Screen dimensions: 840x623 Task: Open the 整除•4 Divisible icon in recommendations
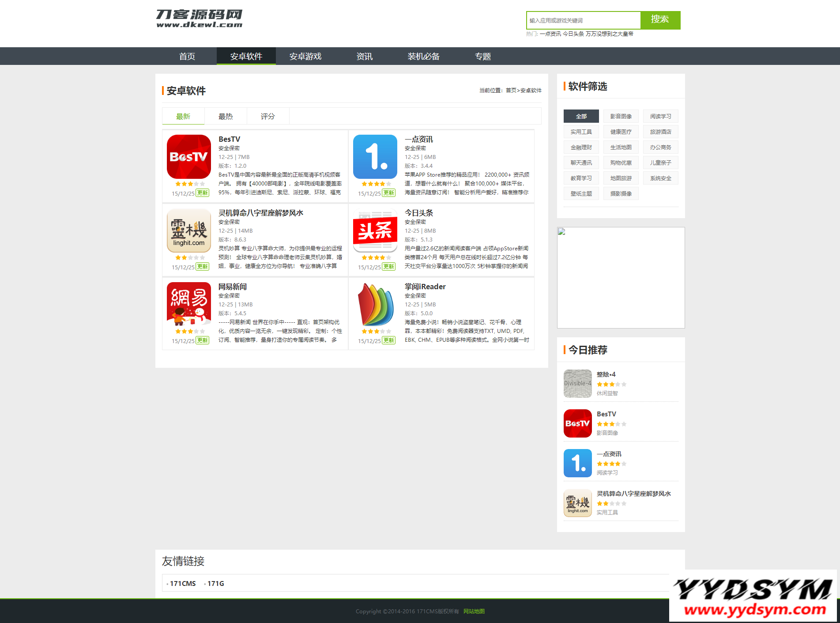[x=577, y=384]
